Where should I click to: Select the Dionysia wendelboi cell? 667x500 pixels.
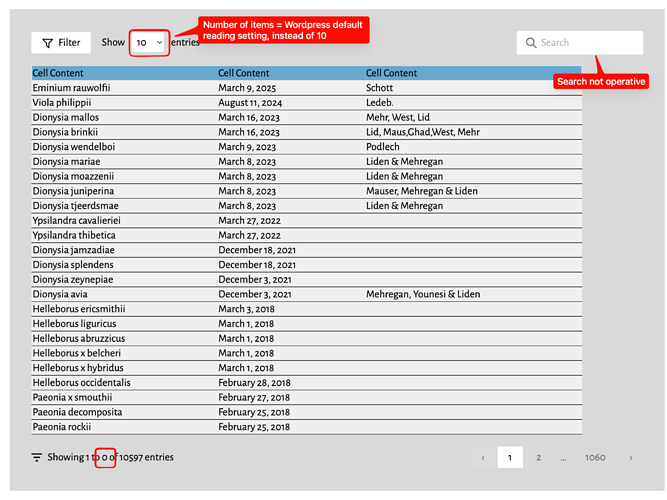74,147
